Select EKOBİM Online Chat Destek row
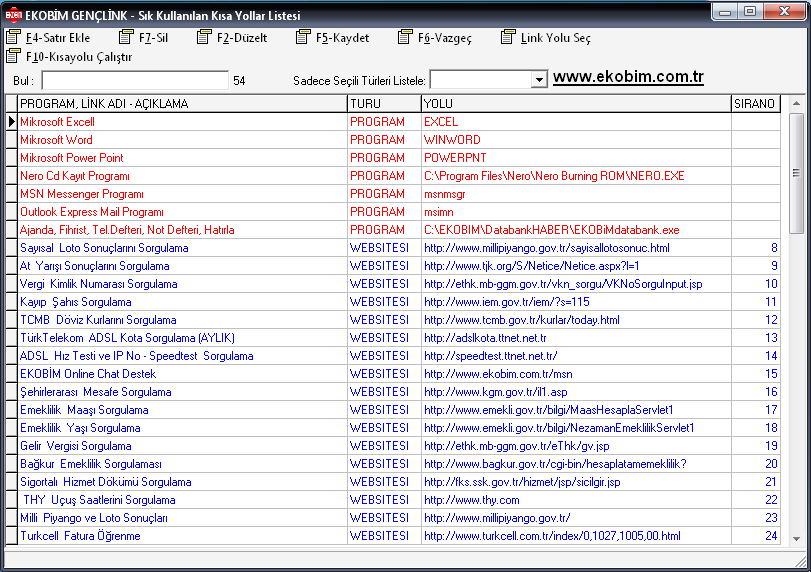This screenshot has height=572, width=811. click(393, 374)
